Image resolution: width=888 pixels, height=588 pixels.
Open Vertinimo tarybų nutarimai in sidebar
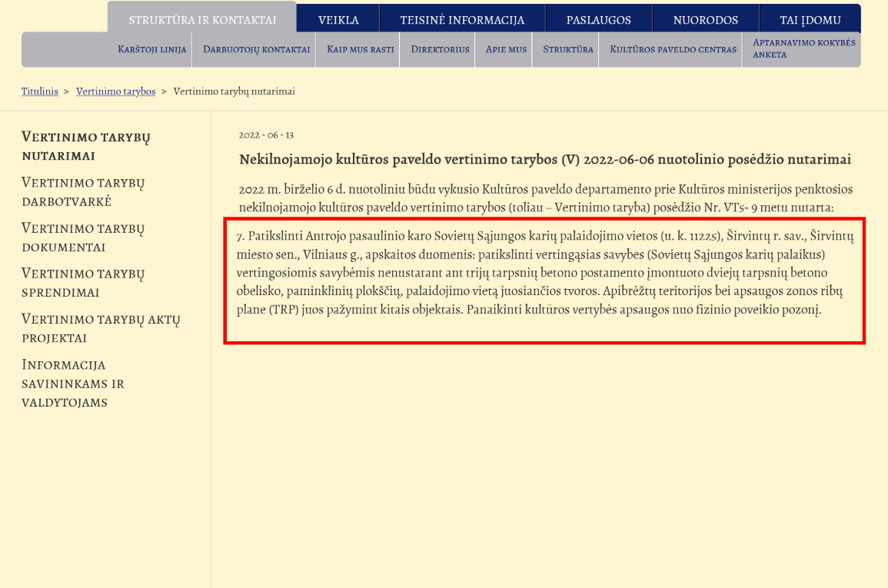(x=85, y=146)
